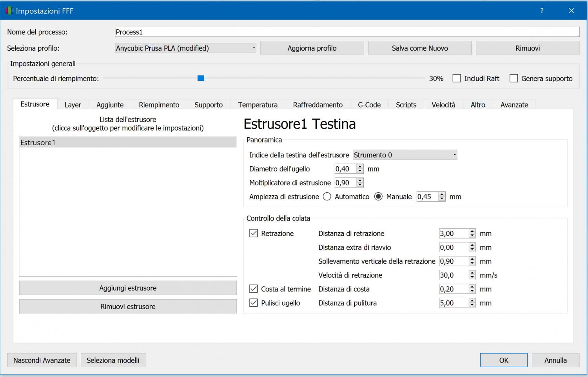The height and width of the screenshot is (377, 588).
Task: Click the Rimuovi estrusore button
Action: [x=128, y=307]
